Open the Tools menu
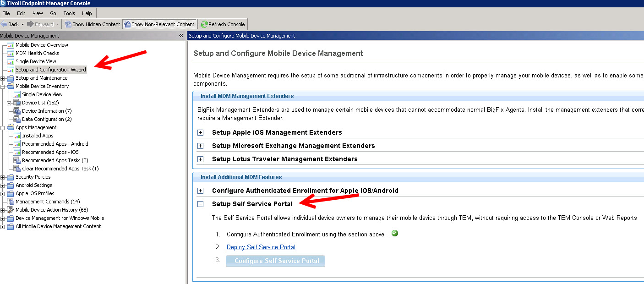 [69, 13]
